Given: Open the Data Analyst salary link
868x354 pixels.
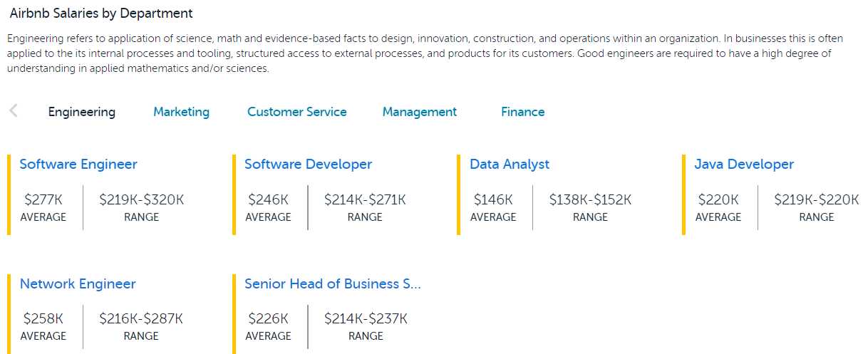Looking at the screenshot, I should (x=510, y=165).
